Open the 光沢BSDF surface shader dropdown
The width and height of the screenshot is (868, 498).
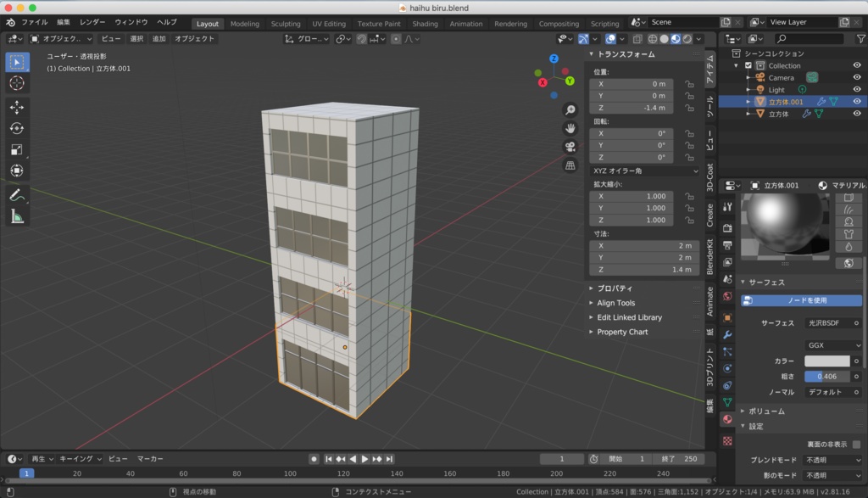(x=826, y=323)
